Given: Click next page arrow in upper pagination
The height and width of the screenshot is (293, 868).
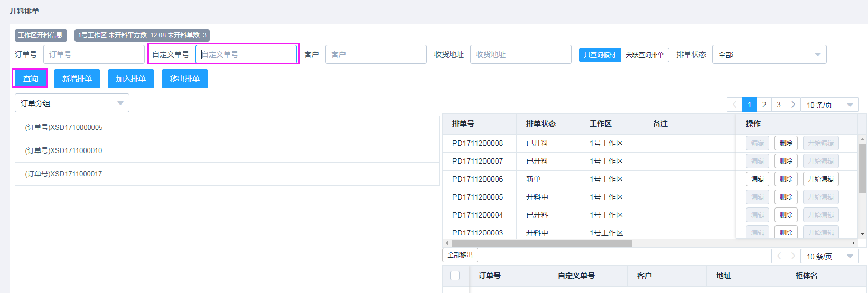Looking at the screenshot, I should (x=793, y=105).
